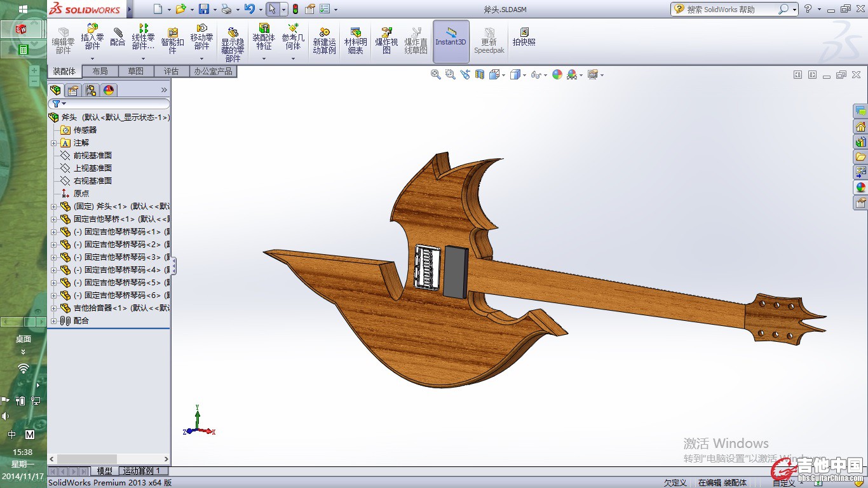Click Zoom to Area icon
The height and width of the screenshot is (488, 868).
(x=451, y=74)
